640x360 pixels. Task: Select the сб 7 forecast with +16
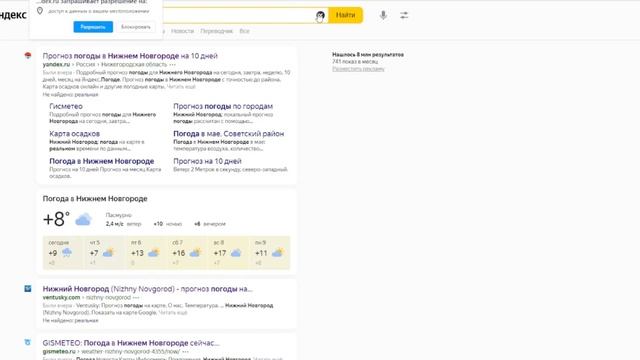point(187,253)
